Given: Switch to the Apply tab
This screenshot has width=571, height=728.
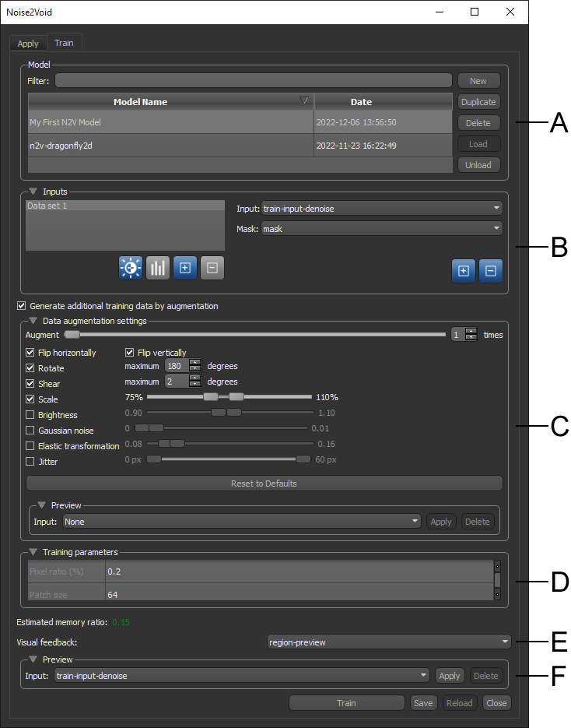Looking at the screenshot, I should (28, 44).
